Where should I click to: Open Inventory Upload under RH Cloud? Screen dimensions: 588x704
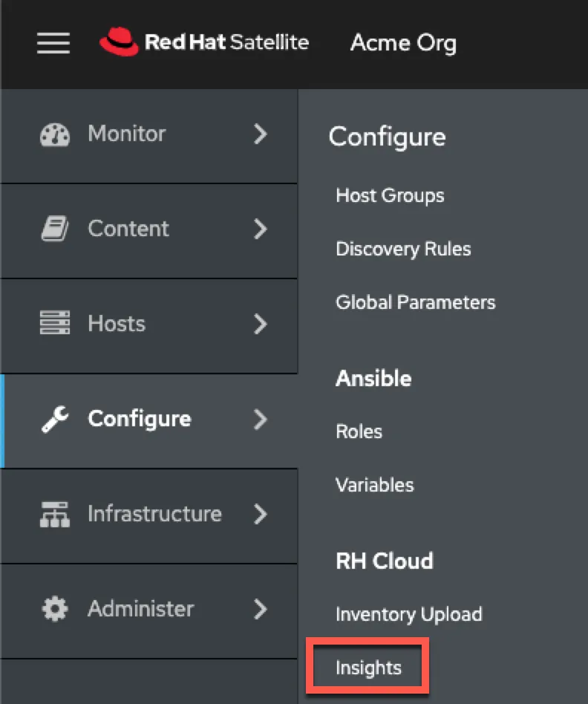[409, 614]
